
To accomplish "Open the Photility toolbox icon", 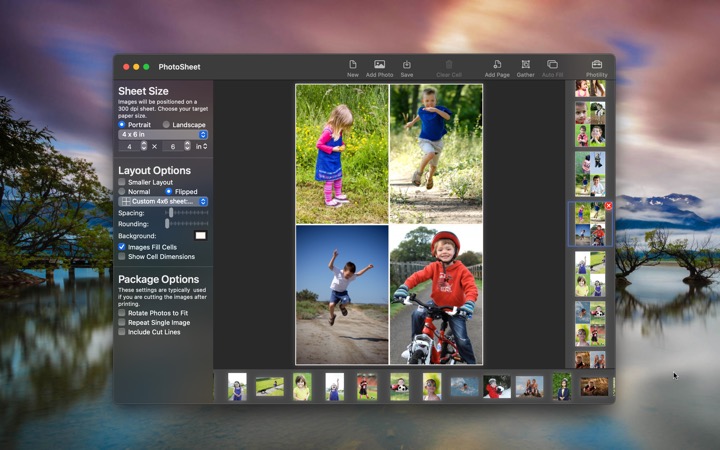I will [x=596, y=65].
